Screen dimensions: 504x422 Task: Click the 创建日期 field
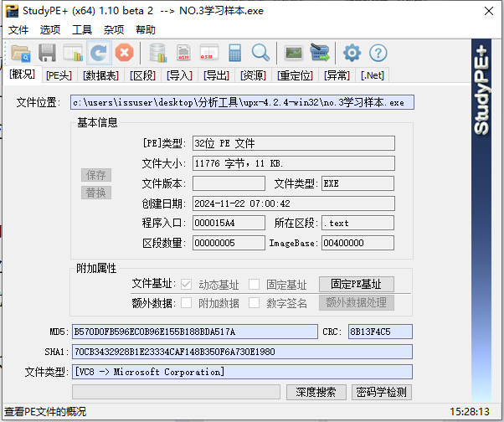tap(294, 203)
